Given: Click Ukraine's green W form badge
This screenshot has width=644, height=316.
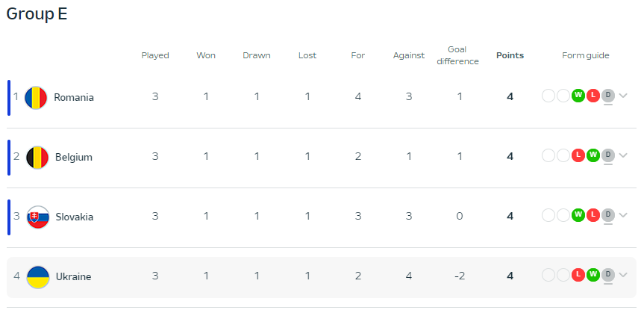Looking at the screenshot, I should (x=593, y=274).
